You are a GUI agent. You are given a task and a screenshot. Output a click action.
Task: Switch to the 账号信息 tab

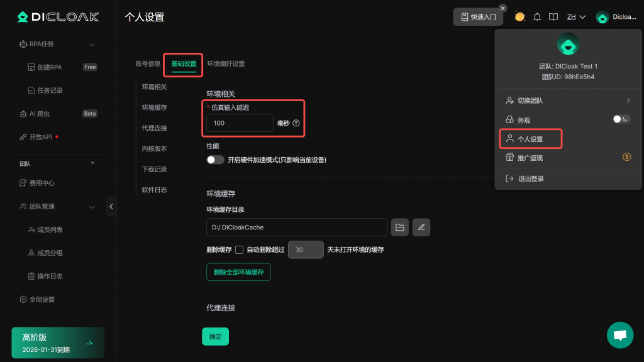[148, 63]
